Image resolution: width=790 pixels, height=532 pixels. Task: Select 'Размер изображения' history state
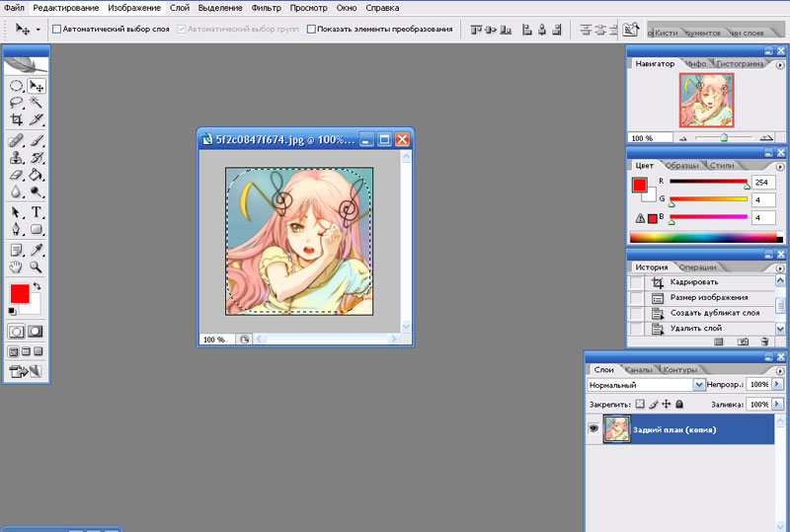pyautogui.click(x=708, y=297)
